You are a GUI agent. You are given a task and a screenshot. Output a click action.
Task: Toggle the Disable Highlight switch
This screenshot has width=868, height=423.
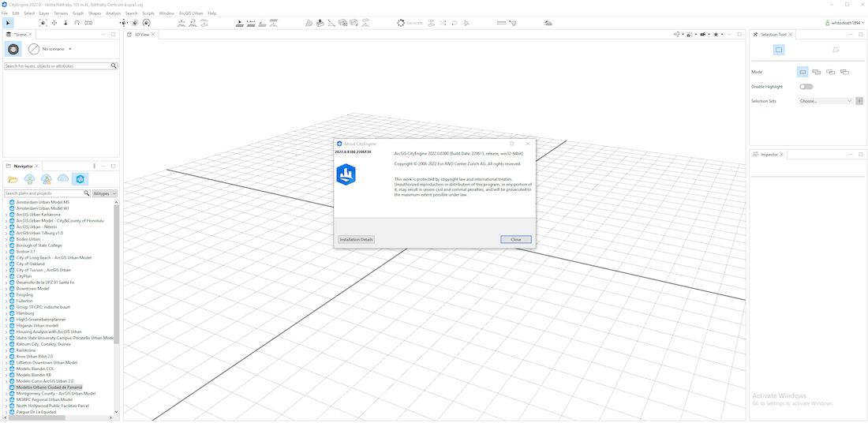806,86
